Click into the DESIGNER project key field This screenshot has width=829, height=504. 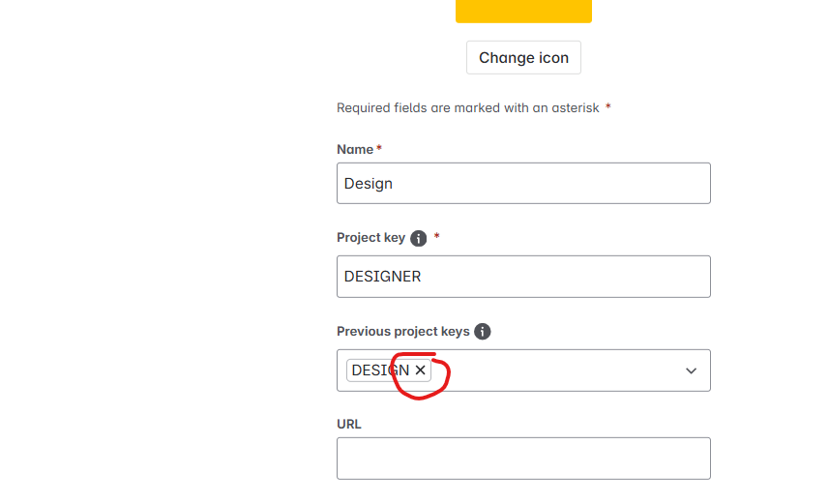(x=523, y=277)
